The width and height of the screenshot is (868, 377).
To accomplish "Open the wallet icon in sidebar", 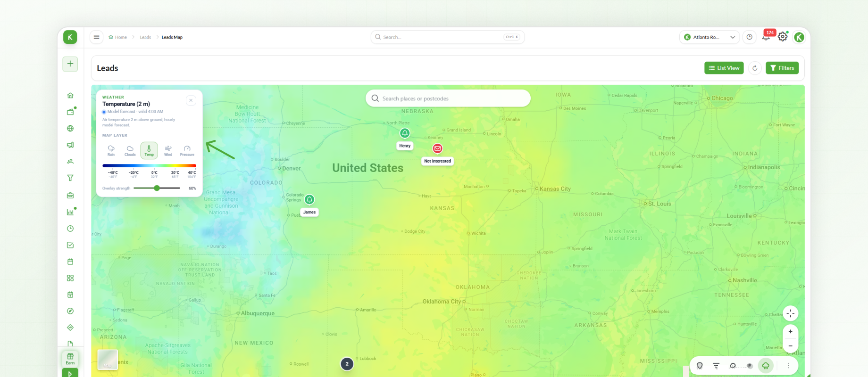I will click(70, 112).
